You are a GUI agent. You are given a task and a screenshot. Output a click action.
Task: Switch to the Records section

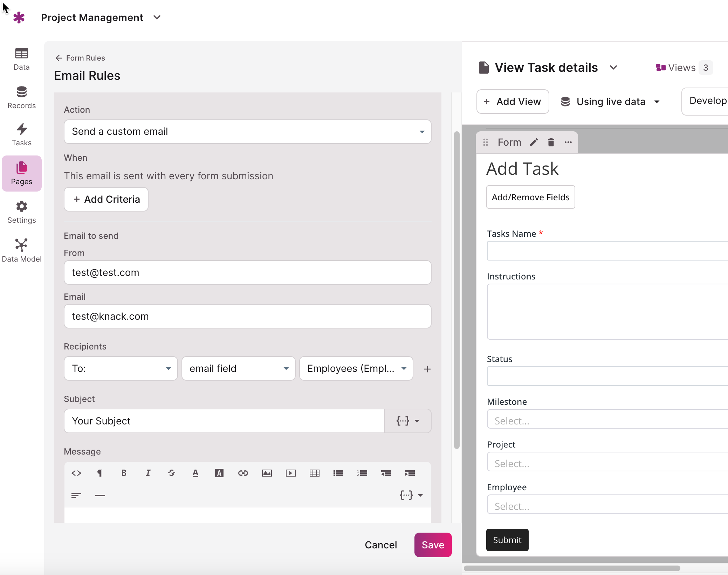[22, 97]
